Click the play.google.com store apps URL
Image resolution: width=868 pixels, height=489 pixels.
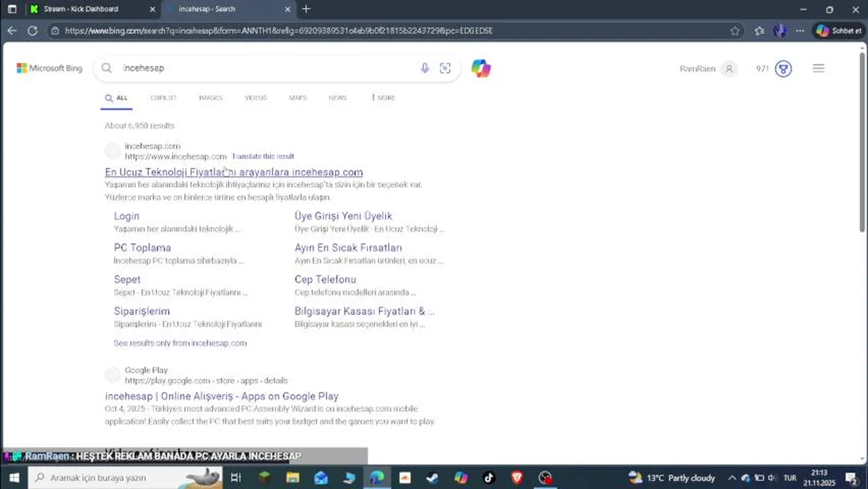tap(206, 380)
